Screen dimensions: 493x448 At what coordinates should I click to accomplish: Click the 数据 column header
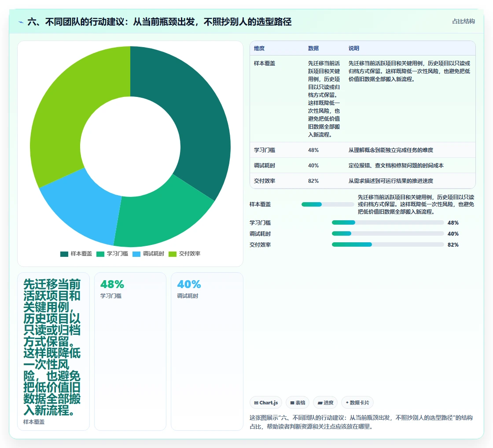313,48
